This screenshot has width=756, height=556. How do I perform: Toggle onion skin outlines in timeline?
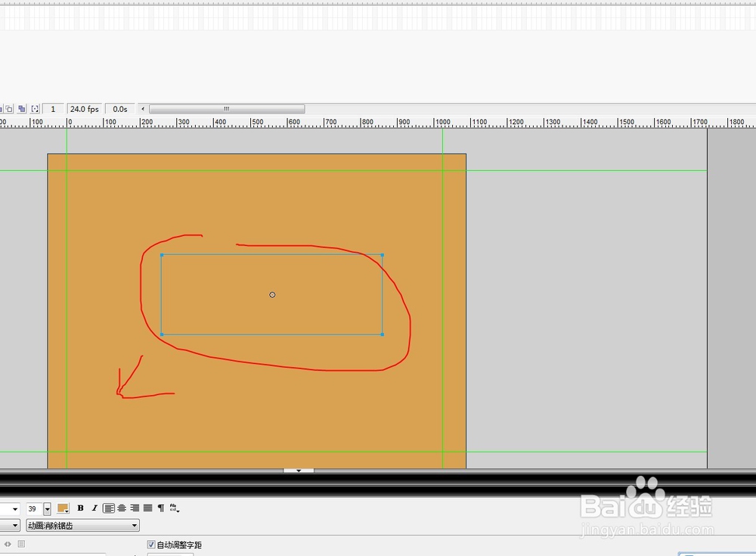[9, 109]
